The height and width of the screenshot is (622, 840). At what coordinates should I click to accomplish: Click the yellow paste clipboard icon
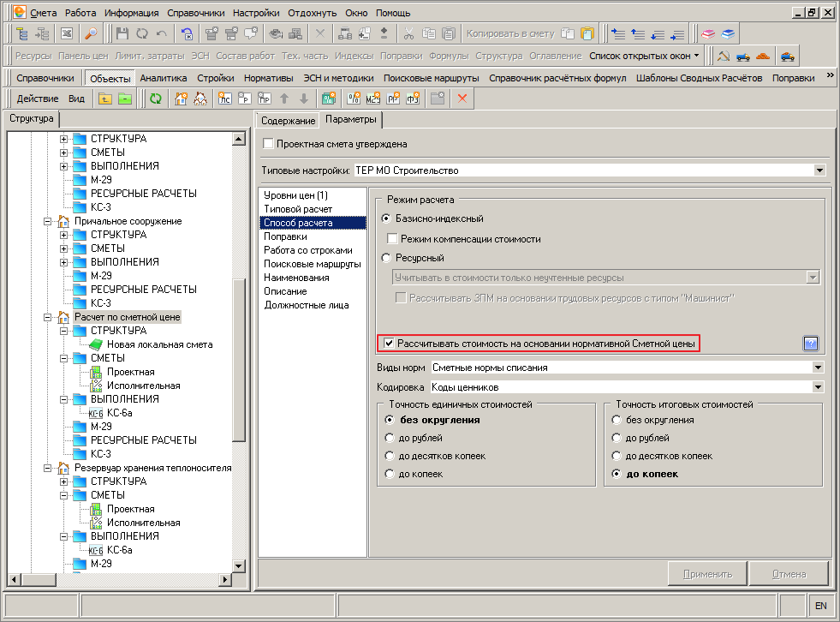(587, 33)
